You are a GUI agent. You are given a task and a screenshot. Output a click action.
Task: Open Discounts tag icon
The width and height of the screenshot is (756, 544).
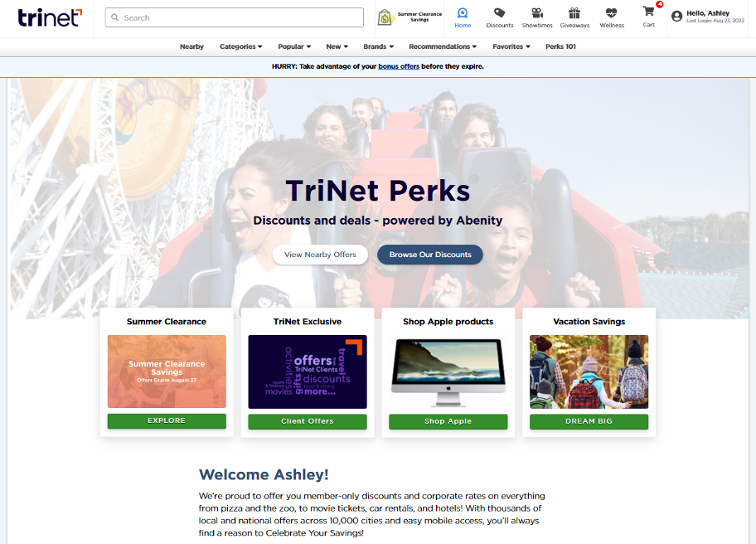point(500,13)
